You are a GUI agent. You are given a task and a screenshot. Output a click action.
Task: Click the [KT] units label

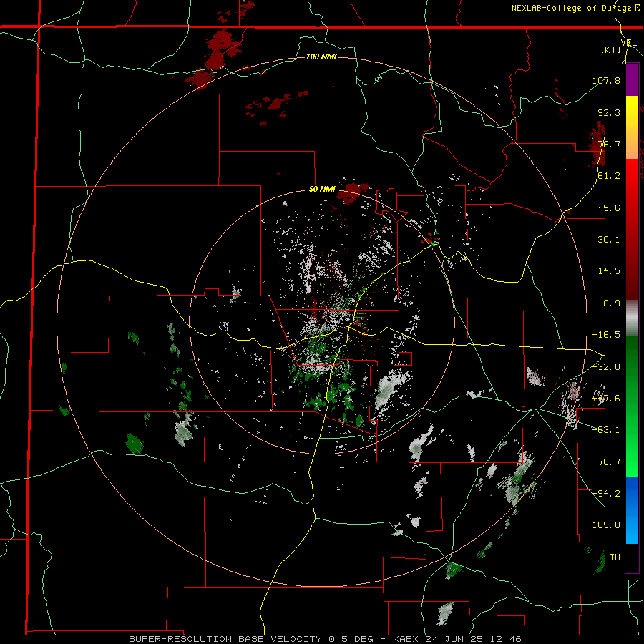tap(611, 49)
